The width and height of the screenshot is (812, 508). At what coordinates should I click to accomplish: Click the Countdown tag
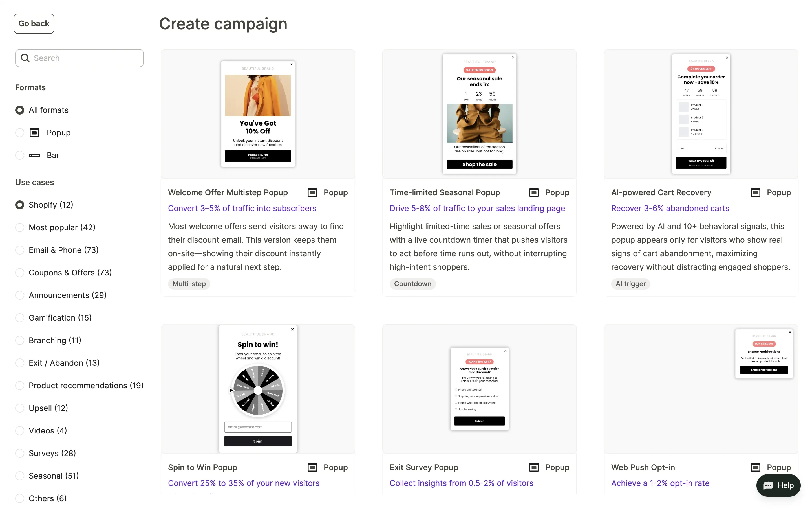(412, 284)
